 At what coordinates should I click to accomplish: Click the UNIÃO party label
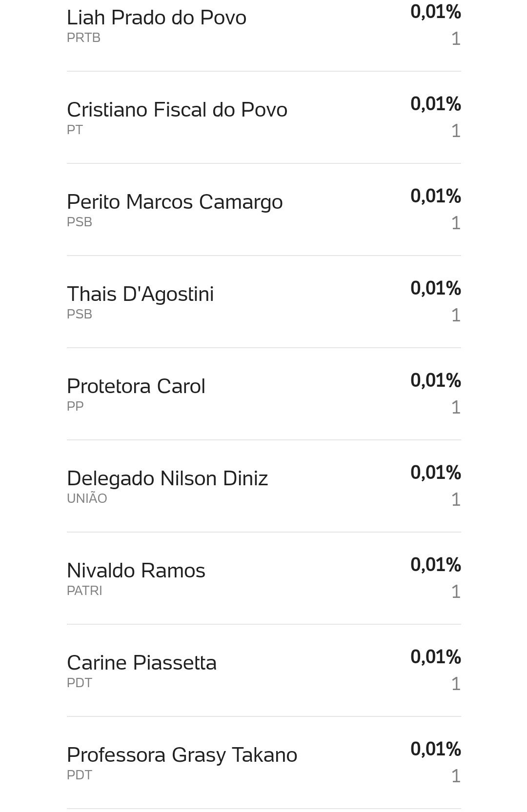[87, 498]
